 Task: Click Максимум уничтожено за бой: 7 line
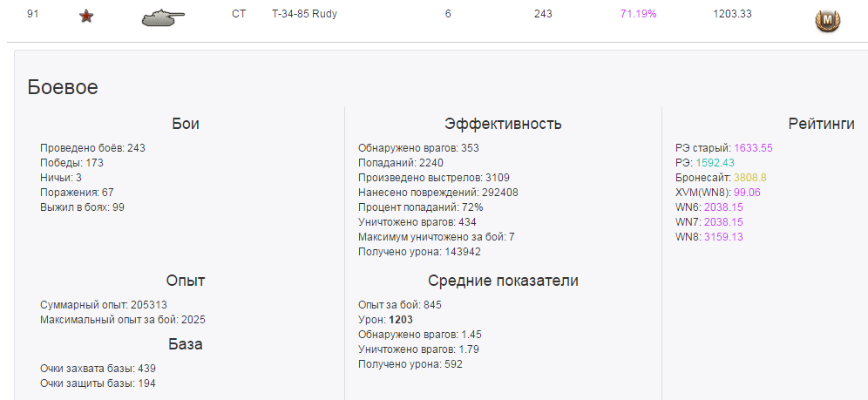[437, 237]
